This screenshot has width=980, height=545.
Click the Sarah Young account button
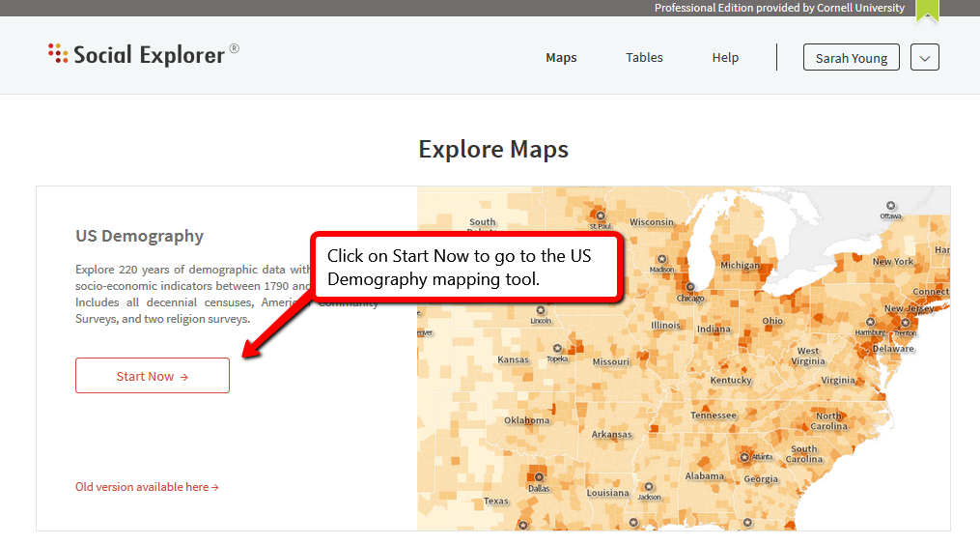[852, 58]
